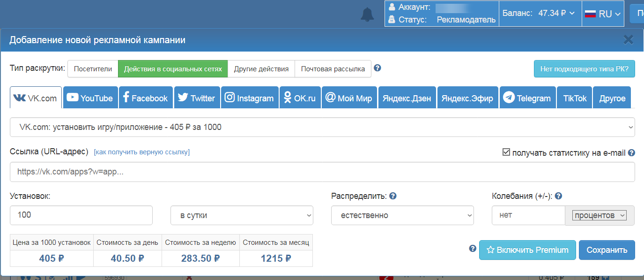Image resolution: width=644 pixels, height=280 pixels.
Task: Click the Сохранить button
Action: [607, 250]
